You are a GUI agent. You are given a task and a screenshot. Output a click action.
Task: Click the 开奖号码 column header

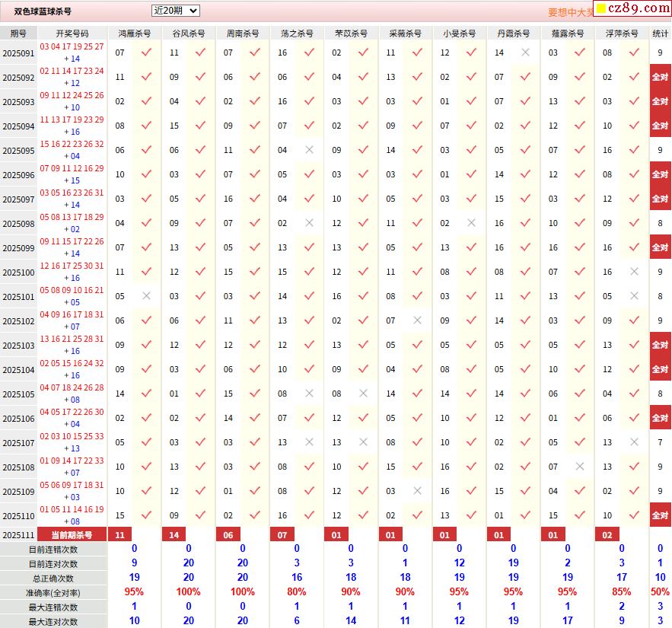point(72,33)
